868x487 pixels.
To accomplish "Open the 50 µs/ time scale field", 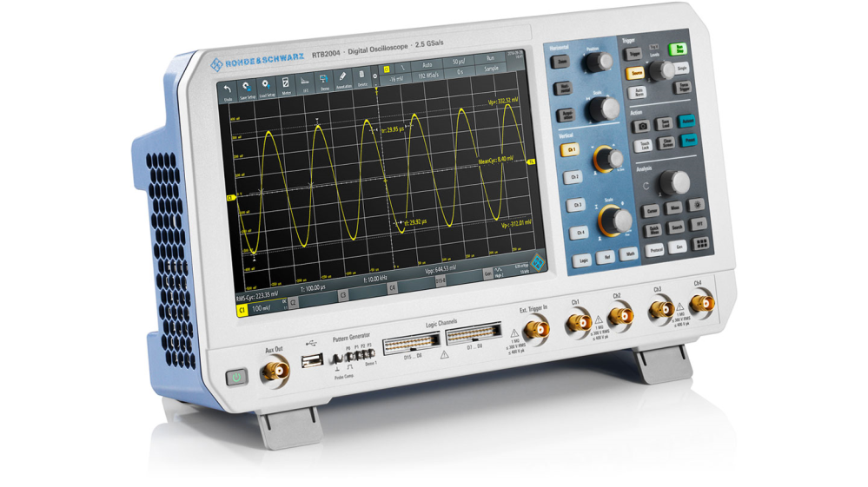I will click(459, 63).
